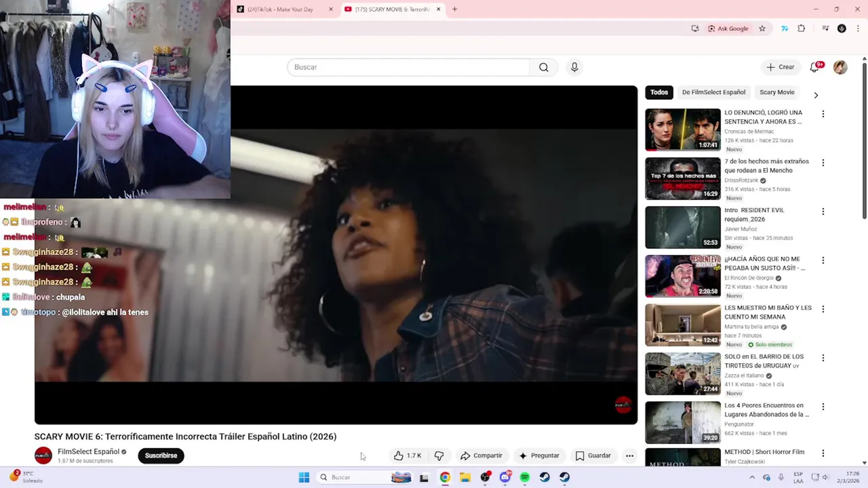Open media controls icon in Chrome toolbar
Screen dimensions: 868x488
coord(825,28)
